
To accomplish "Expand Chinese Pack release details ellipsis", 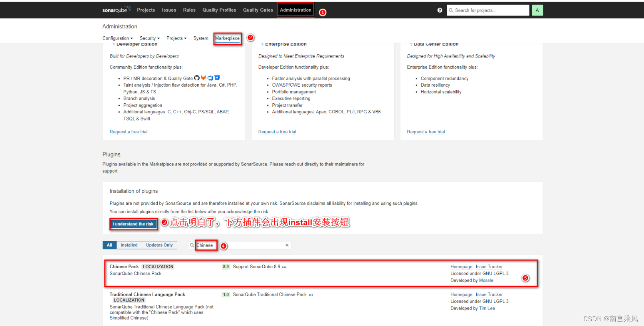I will [284, 267].
